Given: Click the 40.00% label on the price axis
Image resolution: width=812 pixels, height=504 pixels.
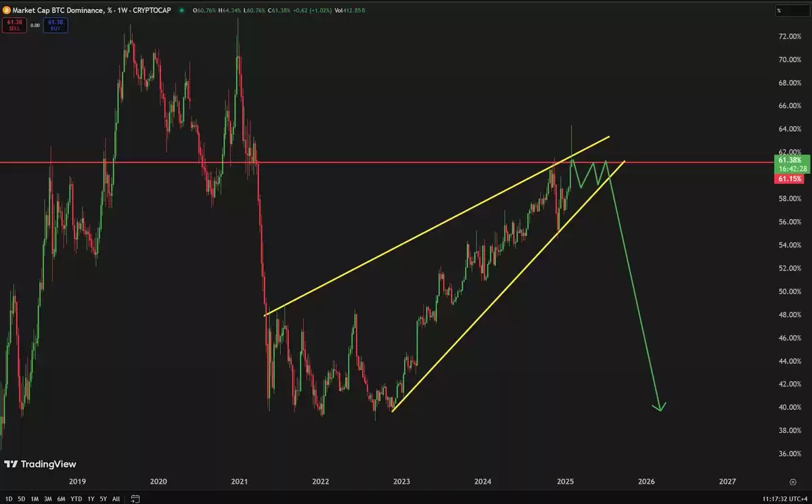Looking at the screenshot, I should 789,407.
